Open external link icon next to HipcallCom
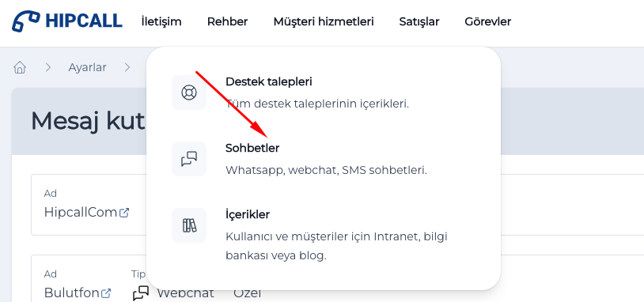 pos(124,213)
